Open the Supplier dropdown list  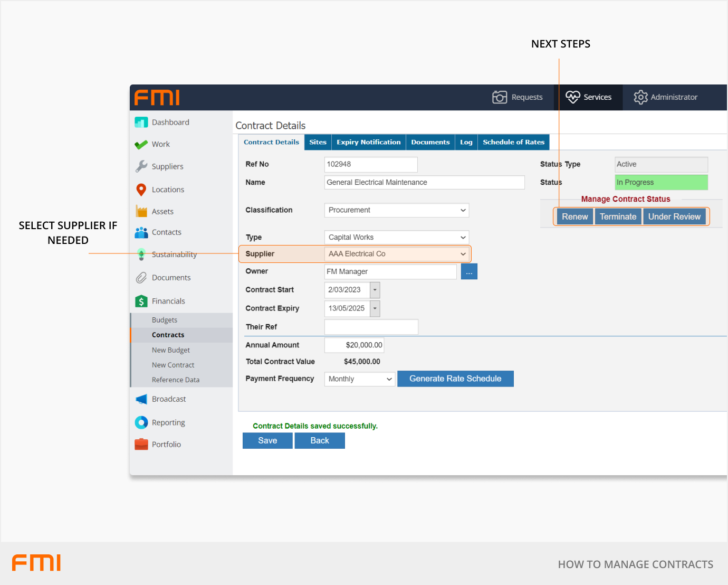[x=397, y=254]
